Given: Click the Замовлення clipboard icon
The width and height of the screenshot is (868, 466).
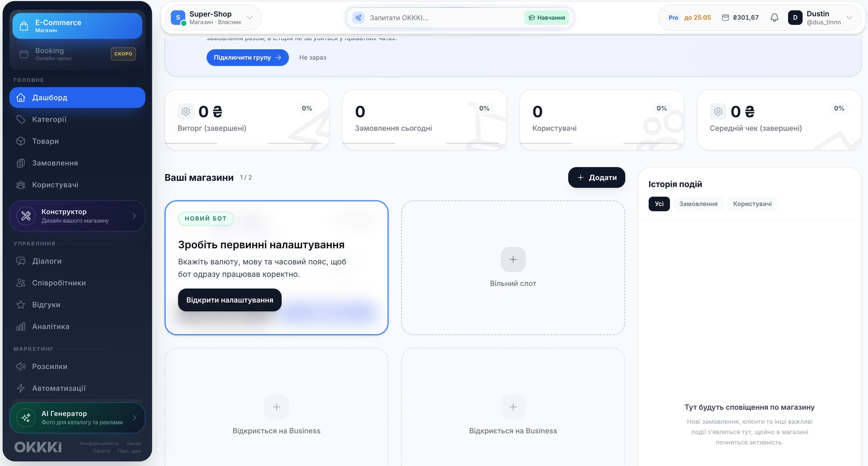Looking at the screenshot, I should 21,163.
